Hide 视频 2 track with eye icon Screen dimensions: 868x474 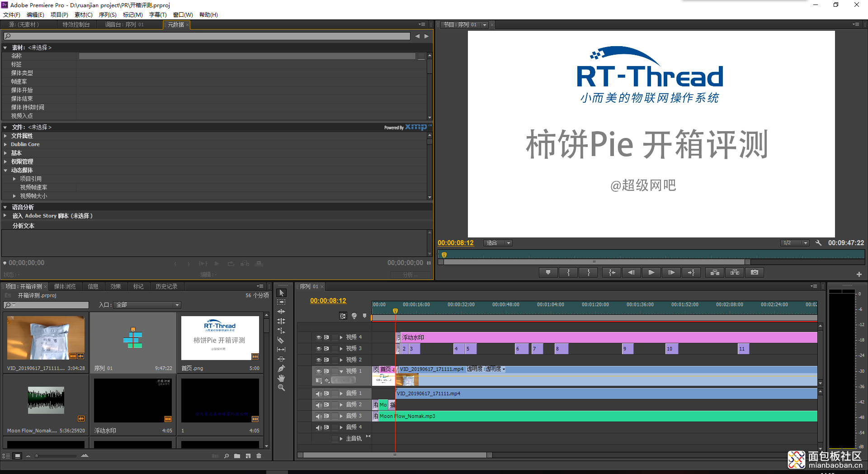coord(318,360)
